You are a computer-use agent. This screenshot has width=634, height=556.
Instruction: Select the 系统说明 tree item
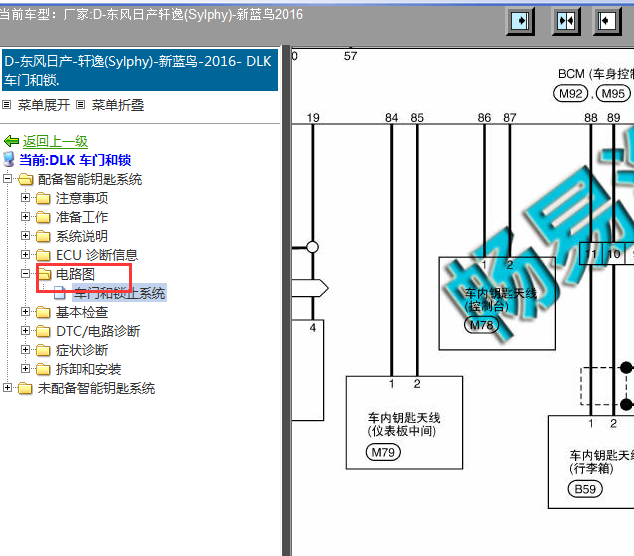pos(82,236)
